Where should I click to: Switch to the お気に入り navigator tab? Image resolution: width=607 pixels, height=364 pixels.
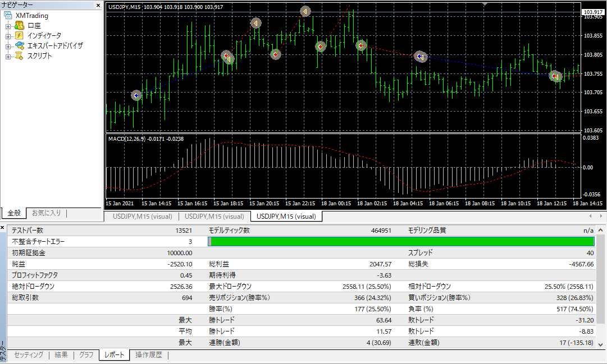click(47, 213)
